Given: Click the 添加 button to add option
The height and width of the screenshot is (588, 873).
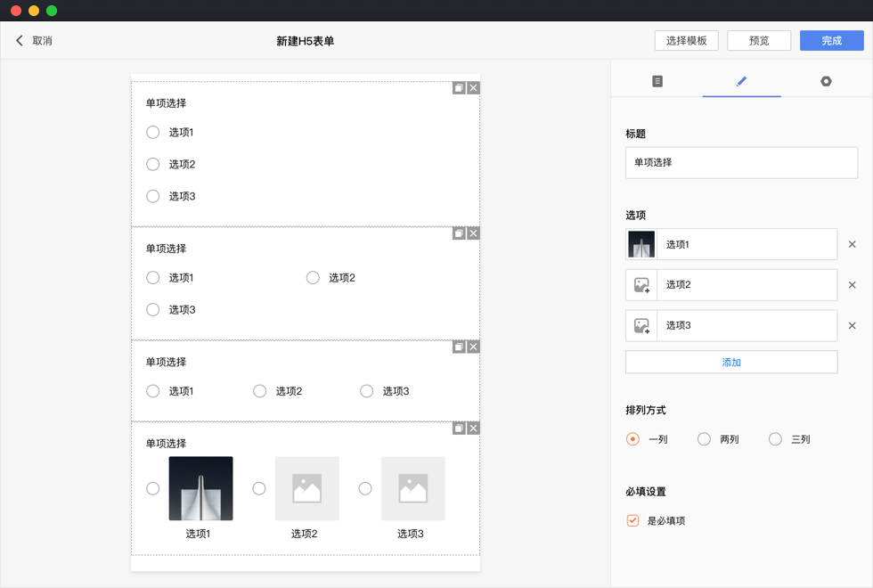Looking at the screenshot, I should (x=731, y=363).
